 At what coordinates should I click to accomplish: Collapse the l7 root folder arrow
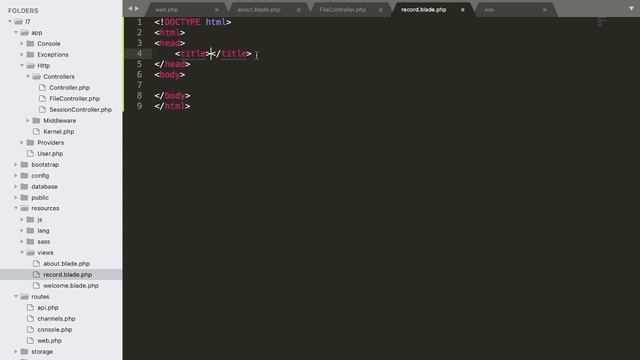pos(10,21)
